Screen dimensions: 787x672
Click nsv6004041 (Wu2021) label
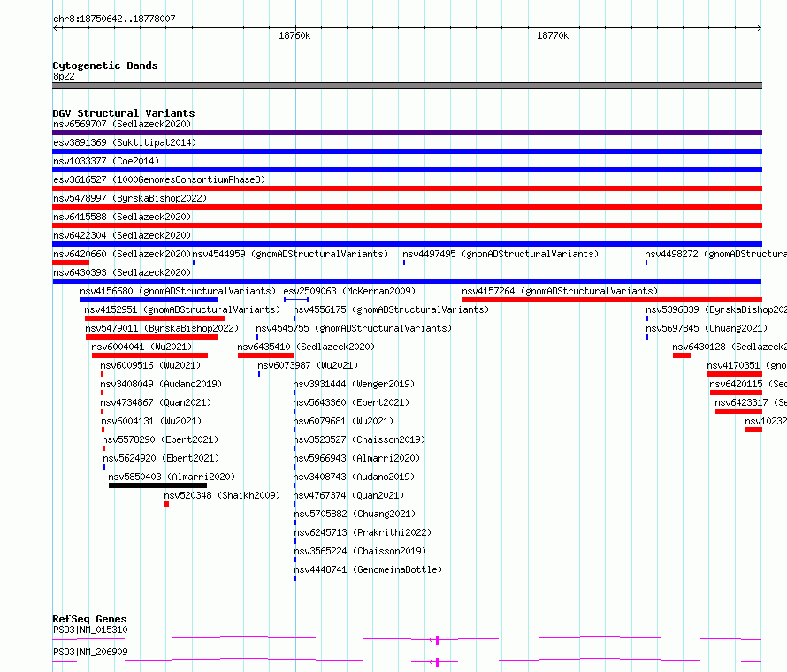pyautogui.click(x=141, y=347)
